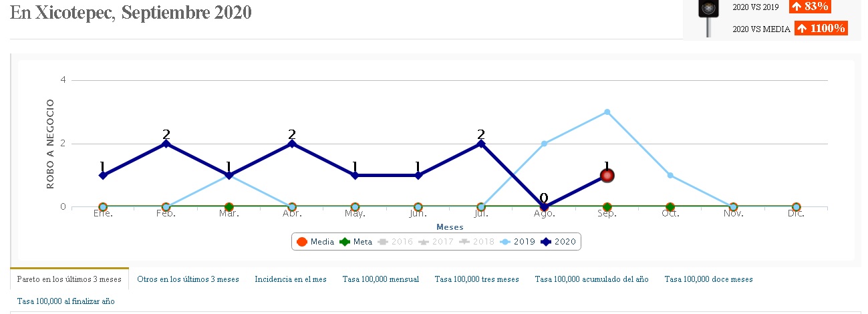Select the 'Incidencia en el mes' tab
Screen dimensions: 868x314
[x=291, y=279]
